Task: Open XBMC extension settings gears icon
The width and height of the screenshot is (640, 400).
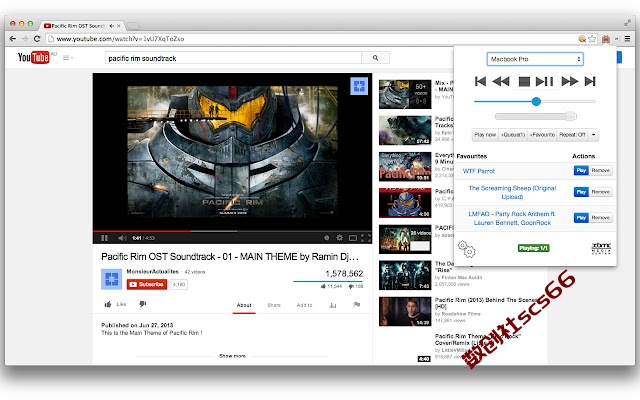Action: click(467, 249)
